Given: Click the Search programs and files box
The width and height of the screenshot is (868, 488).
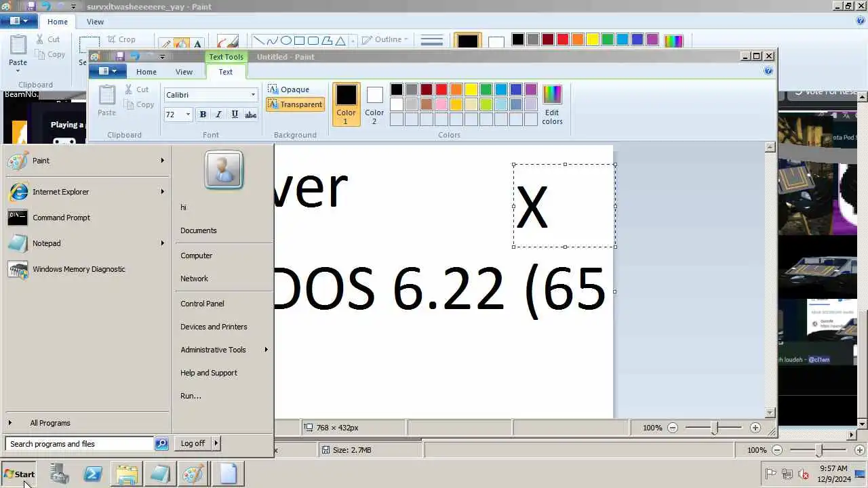Looking at the screenshot, I should click(x=80, y=444).
